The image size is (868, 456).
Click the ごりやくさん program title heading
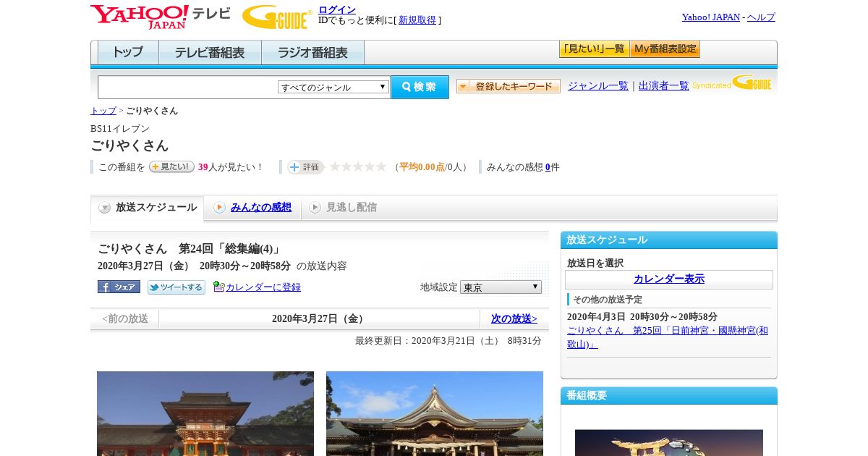pyautogui.click(x=129, y=145)
